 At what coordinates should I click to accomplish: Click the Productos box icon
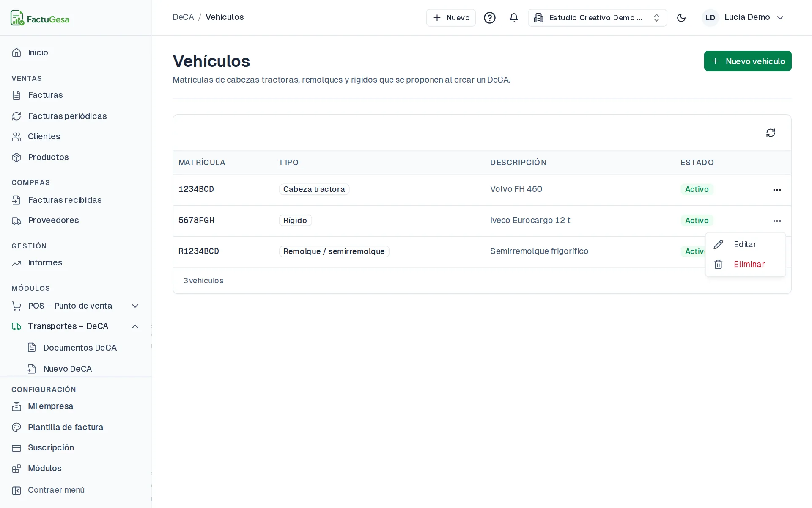(16, 157)
